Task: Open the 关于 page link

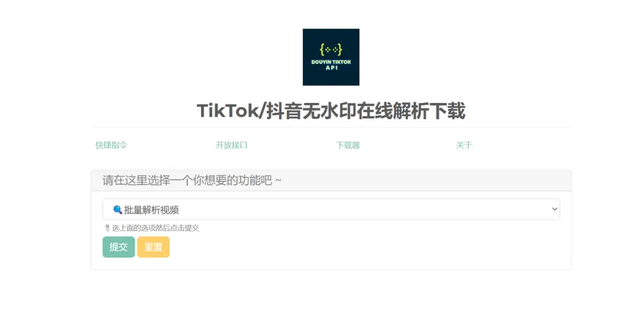Action: [464, 145]
